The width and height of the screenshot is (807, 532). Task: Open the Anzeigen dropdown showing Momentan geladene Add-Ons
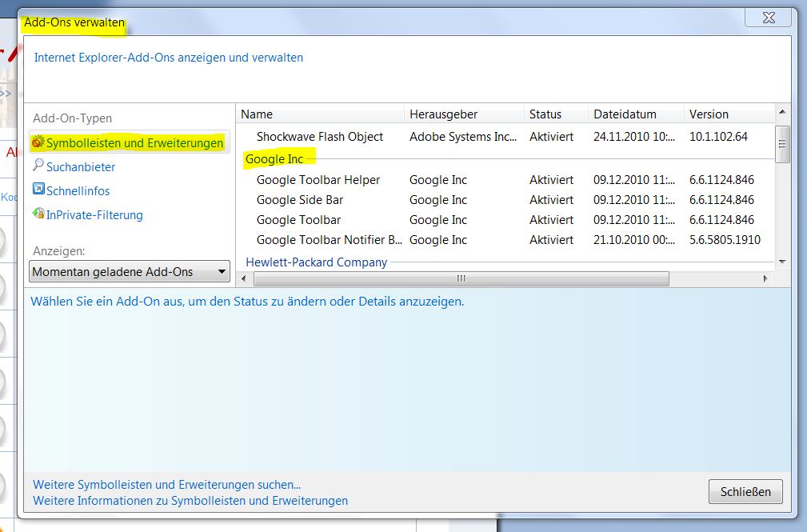130,271
